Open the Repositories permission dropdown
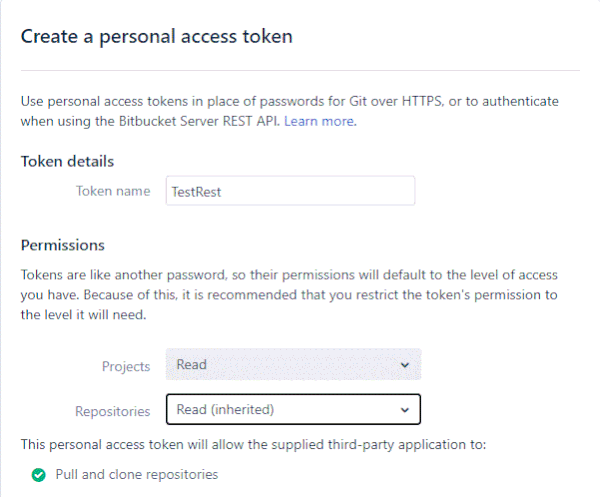 point(293,409)
